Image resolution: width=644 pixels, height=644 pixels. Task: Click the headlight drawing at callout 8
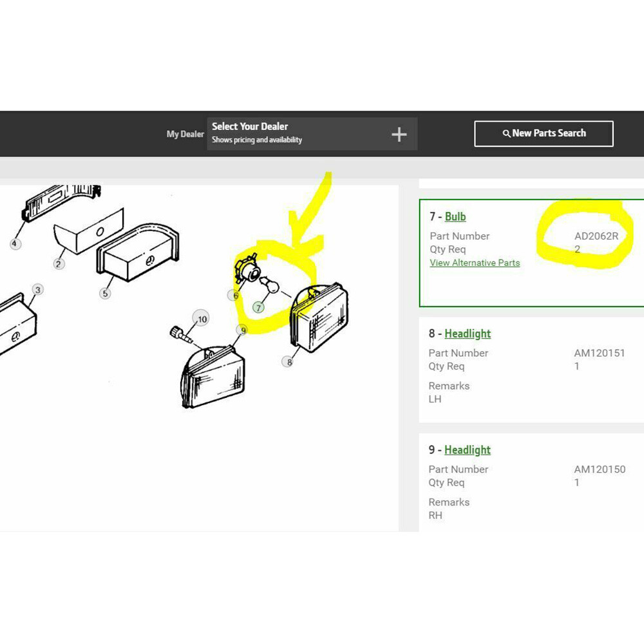tap(319, 318)
